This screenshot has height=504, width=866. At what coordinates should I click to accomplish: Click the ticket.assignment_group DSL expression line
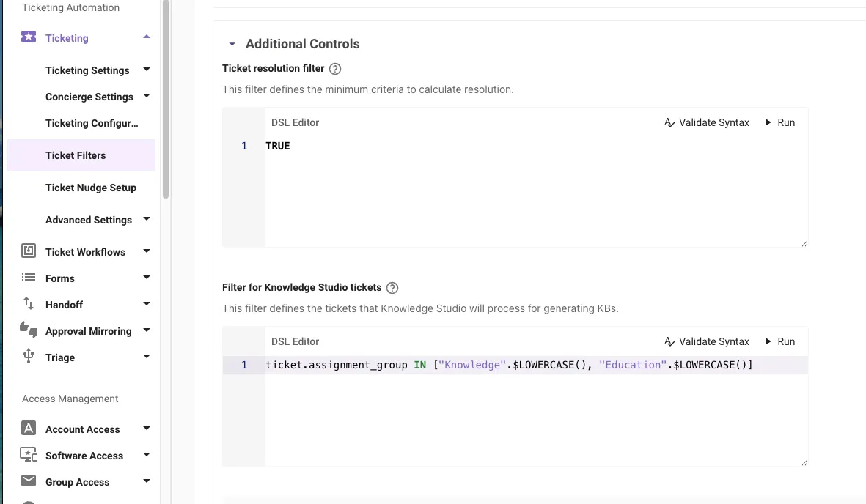[x=509, y=365]
